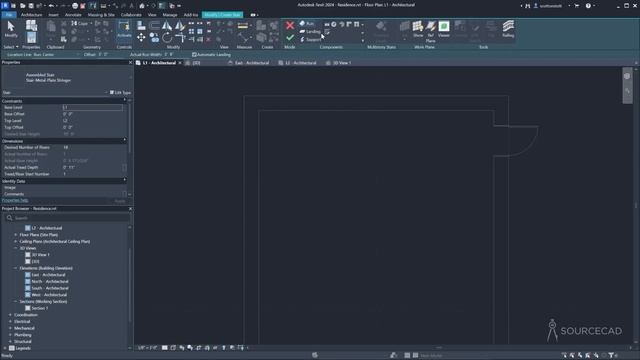Collapse the Identity Data section
640x360 pixels.
(125, 180)
